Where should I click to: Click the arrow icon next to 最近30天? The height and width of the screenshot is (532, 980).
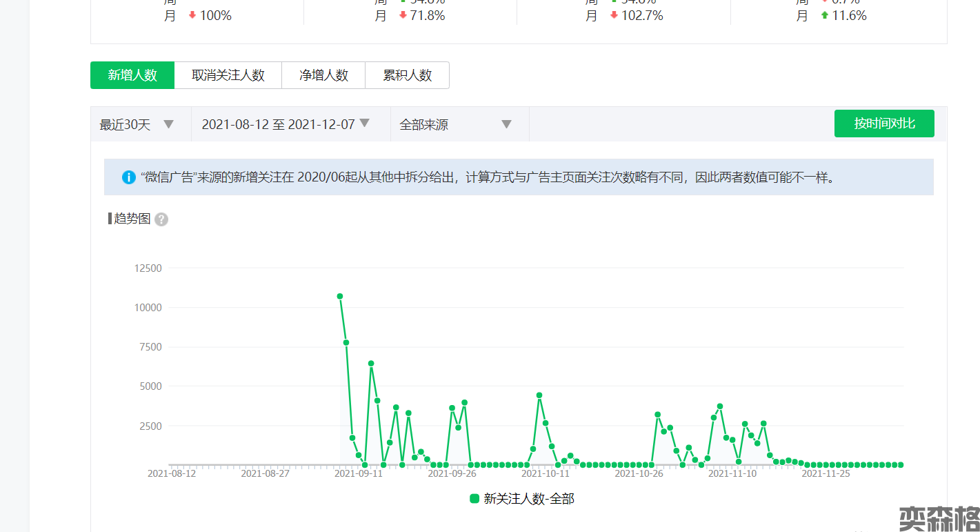click(168, 124)
